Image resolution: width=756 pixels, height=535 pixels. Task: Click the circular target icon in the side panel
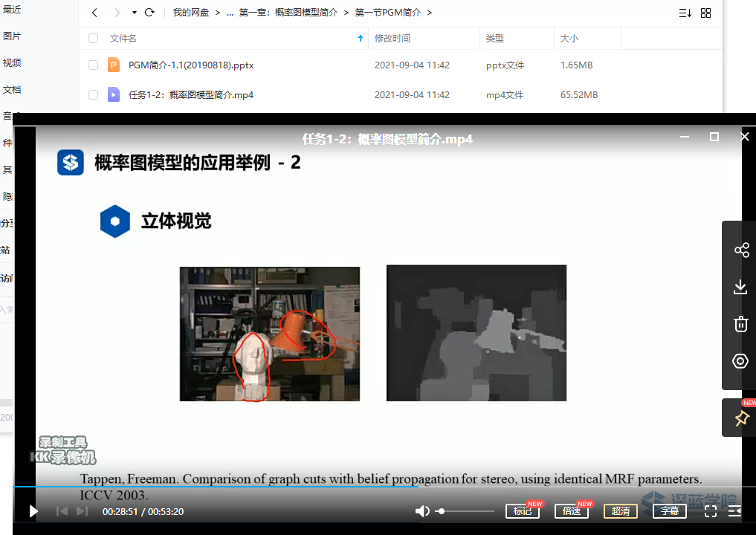740,361
